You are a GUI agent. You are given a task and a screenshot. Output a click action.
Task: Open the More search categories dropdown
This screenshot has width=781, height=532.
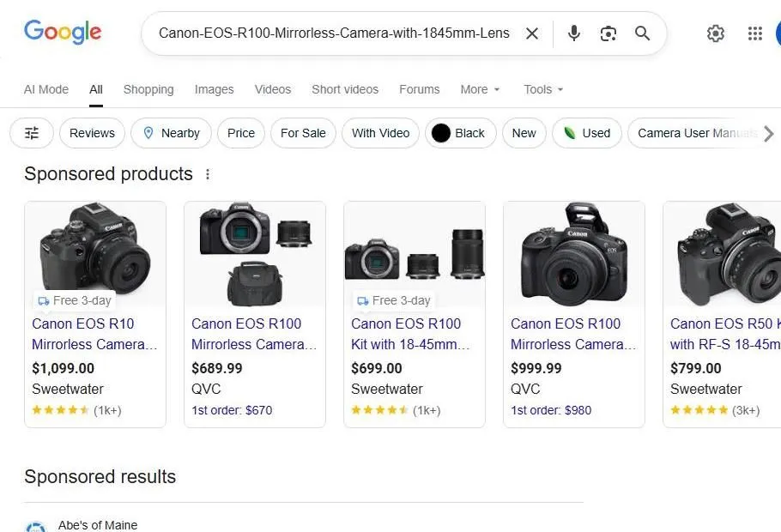coord(479,89)
